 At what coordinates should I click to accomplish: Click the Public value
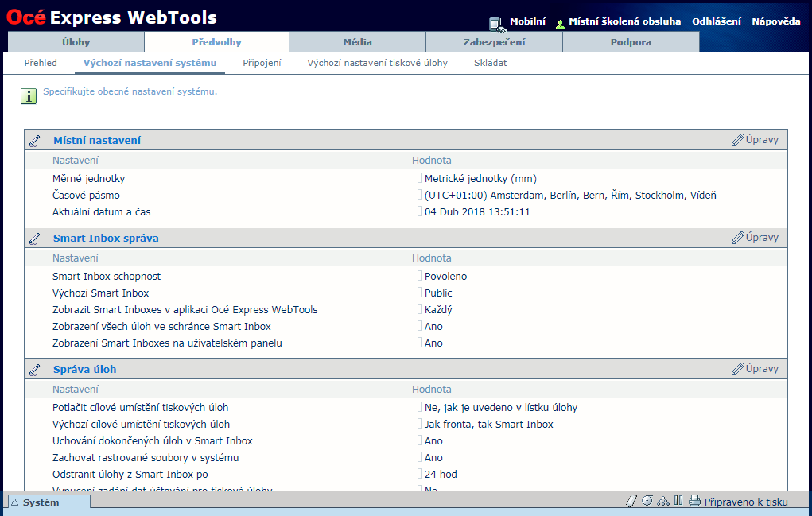439,293
